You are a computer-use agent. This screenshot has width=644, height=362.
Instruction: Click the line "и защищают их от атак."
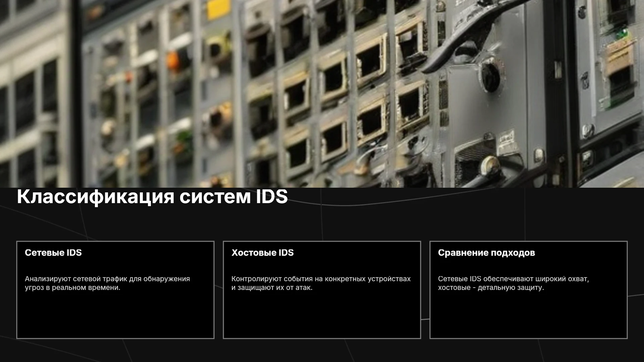pos(272,288)
